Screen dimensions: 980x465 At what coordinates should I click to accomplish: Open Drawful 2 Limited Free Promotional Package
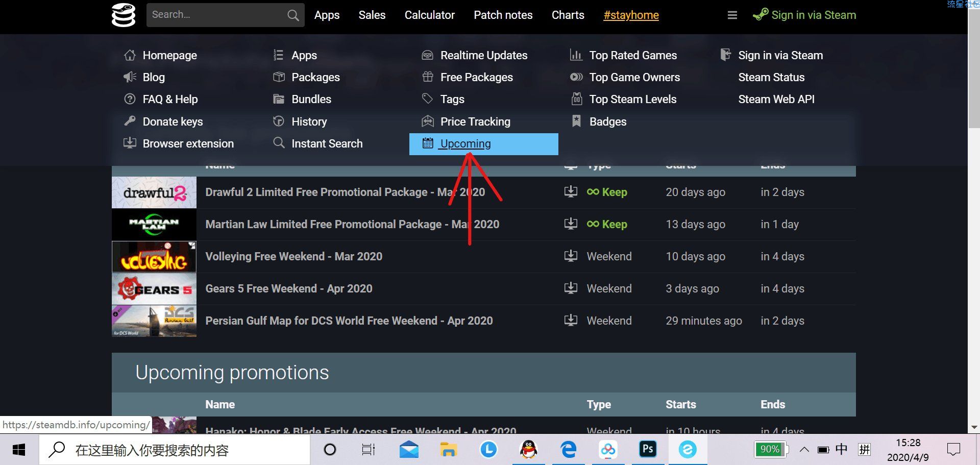345,192
